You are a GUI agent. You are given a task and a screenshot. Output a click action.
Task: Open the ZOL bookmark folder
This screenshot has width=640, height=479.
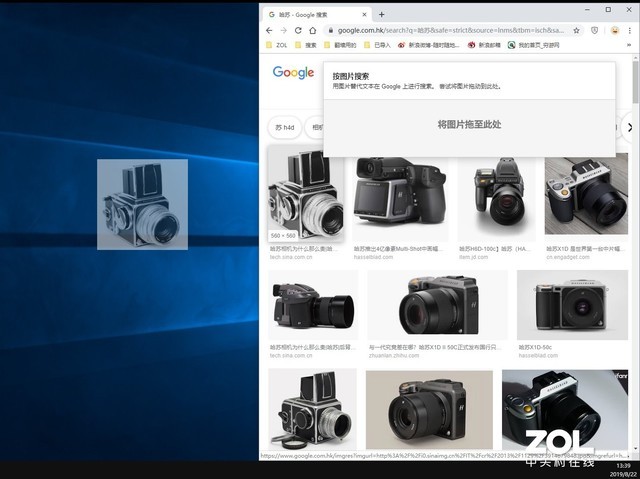click(277, 45)
